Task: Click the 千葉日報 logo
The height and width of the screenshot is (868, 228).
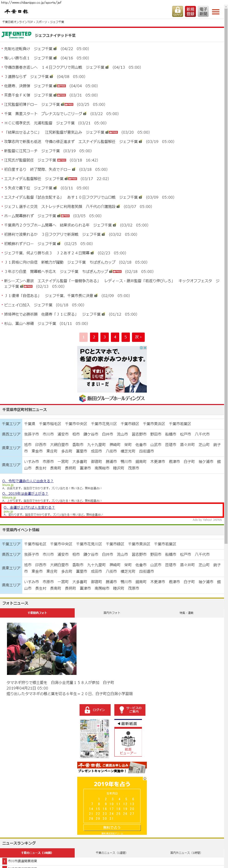Action: (16, 12)
